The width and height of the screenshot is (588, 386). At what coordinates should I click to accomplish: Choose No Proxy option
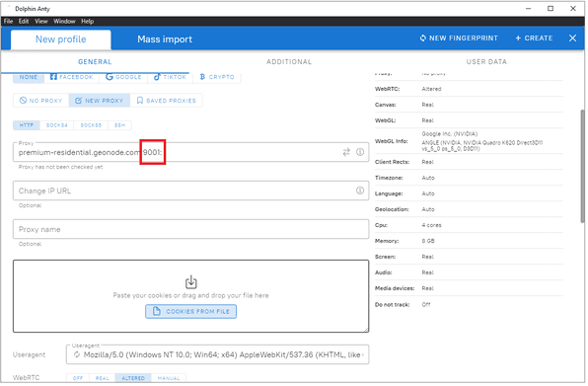coord(41,101)
